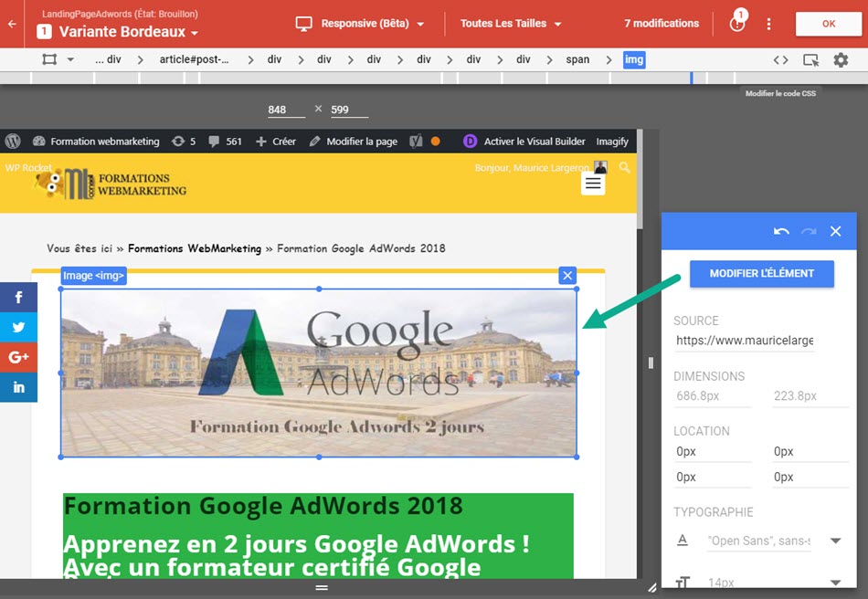The height and width of the screenshot is (599, 868).
Task: Click the 'Formation Google AdWords 2018' heading
Action: (x=263, y=506)
